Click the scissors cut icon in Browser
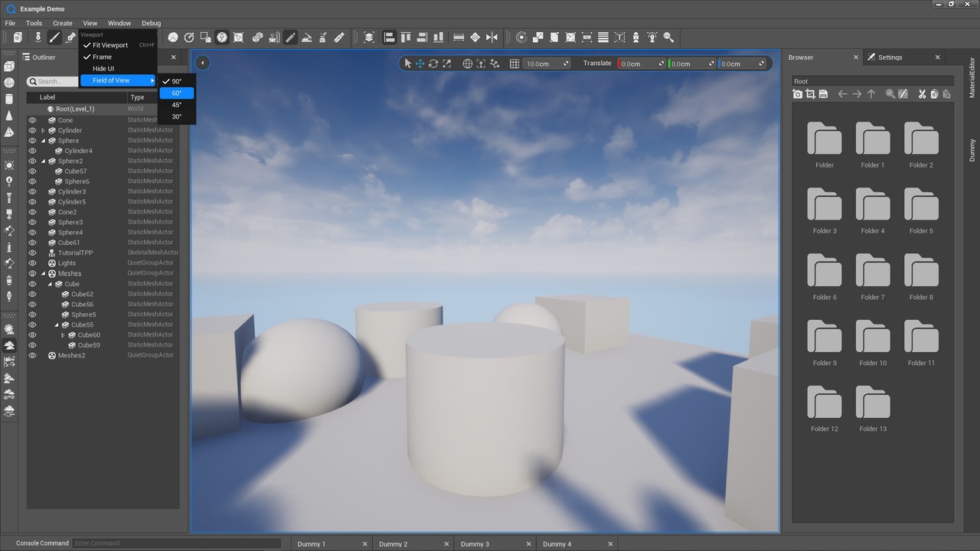The image size is (980, 551). tap(922, 94)
